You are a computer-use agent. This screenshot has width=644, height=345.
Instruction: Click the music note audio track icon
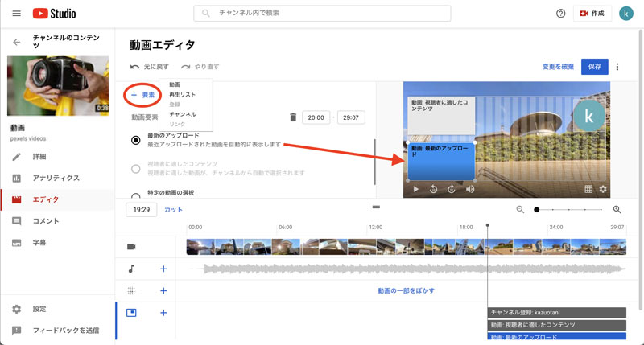click(x=131, y=269)
